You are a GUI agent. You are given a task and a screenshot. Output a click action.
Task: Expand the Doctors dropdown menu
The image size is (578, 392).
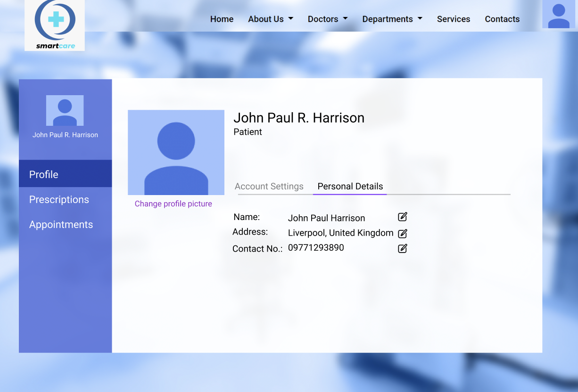coord(328,19)
